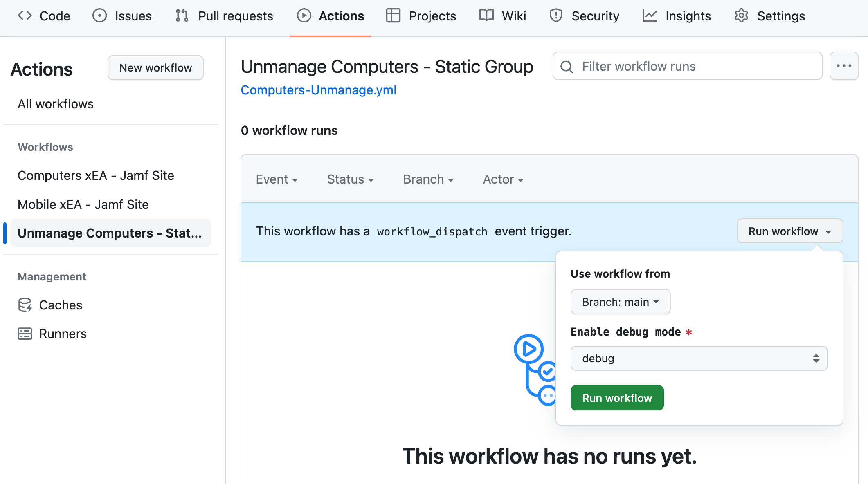
Task: Click the Issues circle icon
Action: click(x=99, y=16)
